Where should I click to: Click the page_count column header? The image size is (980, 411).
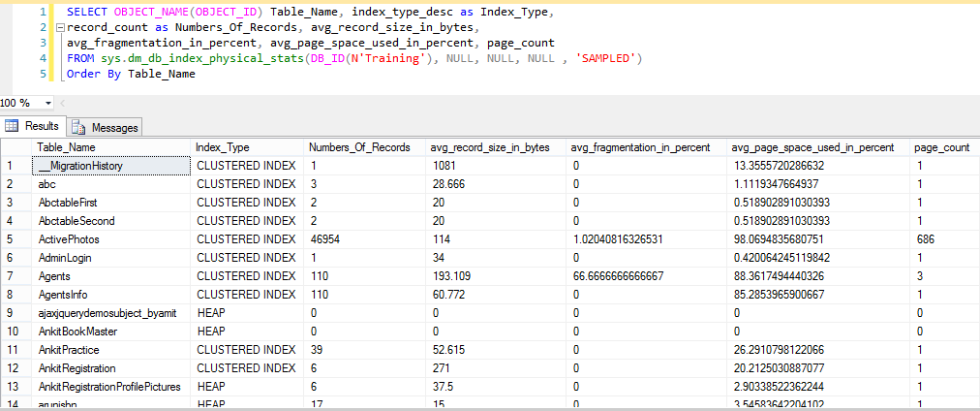tap(944, 147)
